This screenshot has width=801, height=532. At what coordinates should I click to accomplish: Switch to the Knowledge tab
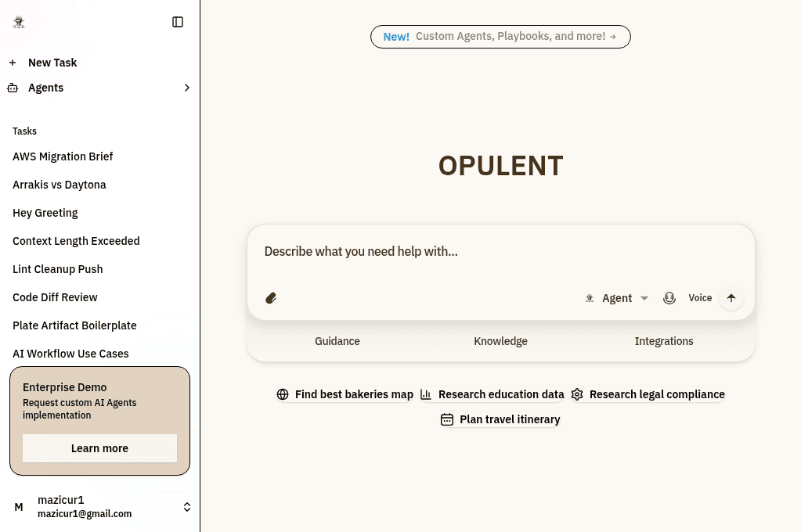(x=500, y=341)
